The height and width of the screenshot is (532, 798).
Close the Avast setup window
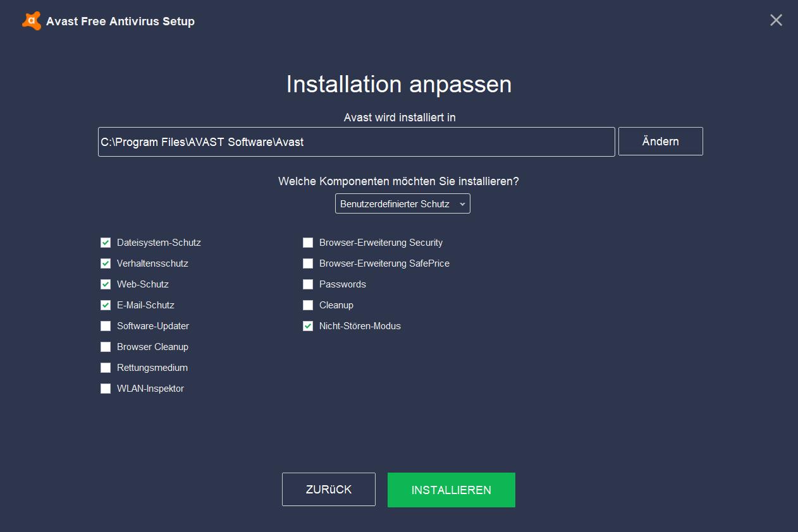pos(776,20)
